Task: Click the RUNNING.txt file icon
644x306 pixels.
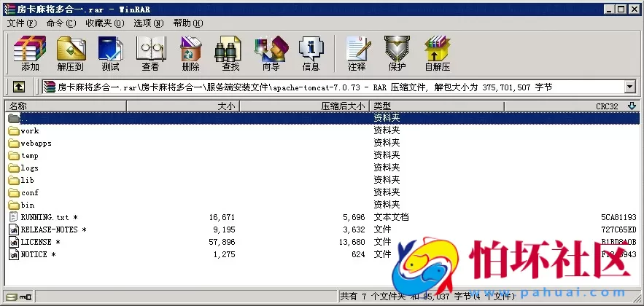Action: [14, 217]
